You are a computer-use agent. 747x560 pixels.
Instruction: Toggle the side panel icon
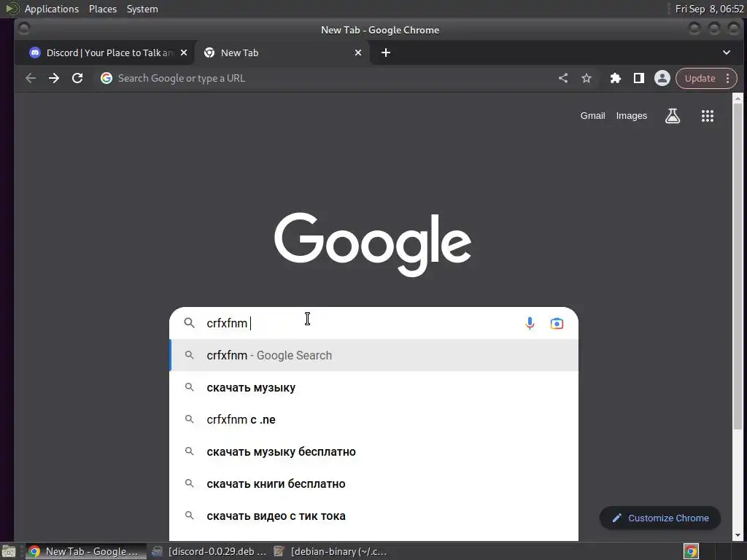pos(639,78)
